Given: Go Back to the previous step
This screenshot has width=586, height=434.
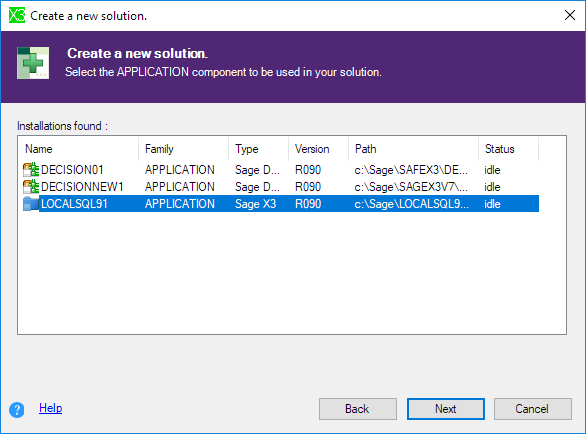Looking at the screenshot, I should coord(358,409).
